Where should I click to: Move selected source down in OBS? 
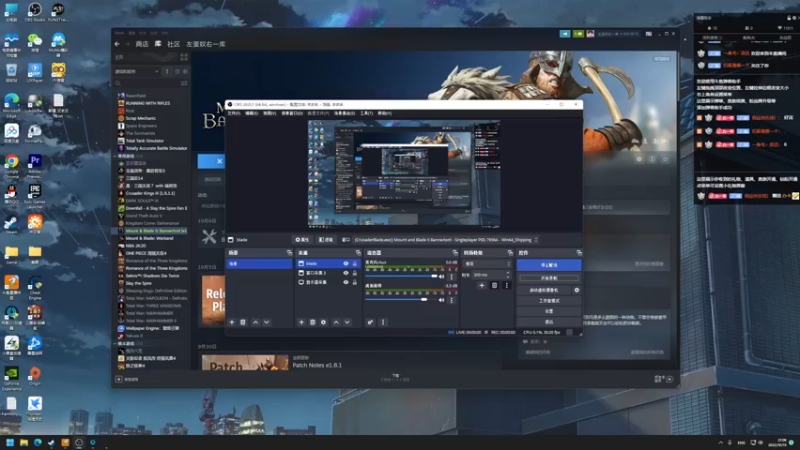click(x=347, y=322)
